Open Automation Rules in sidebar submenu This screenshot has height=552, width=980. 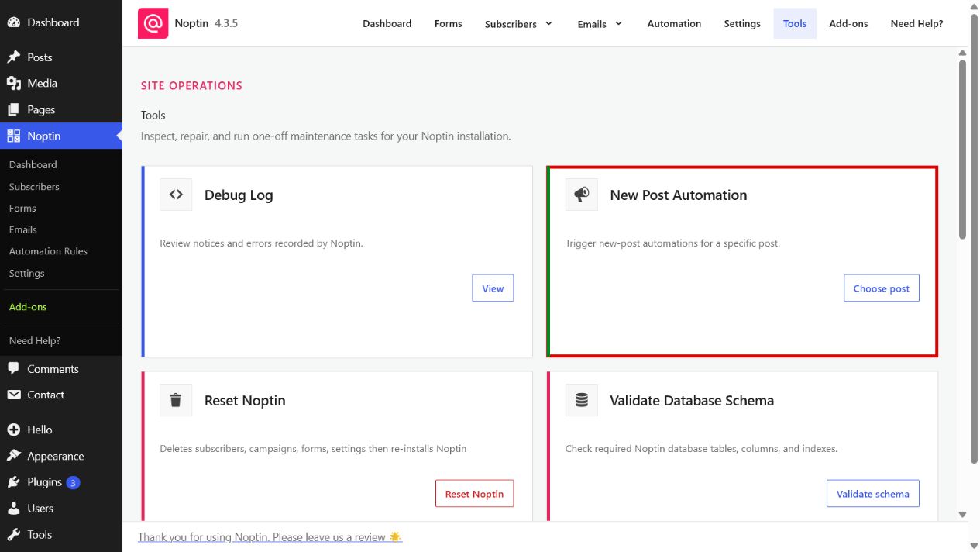[48, 251]
